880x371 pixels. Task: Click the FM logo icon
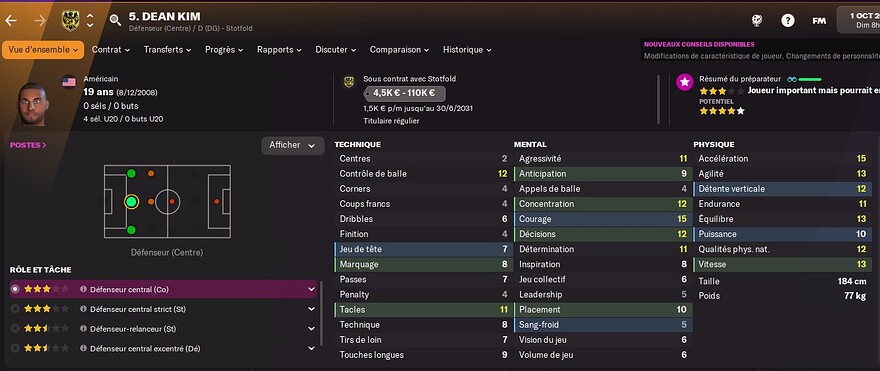[x=819, y=21]
